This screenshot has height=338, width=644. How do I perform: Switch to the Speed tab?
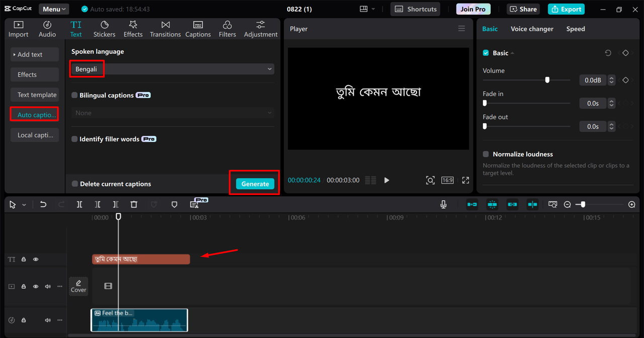[576, 29]
